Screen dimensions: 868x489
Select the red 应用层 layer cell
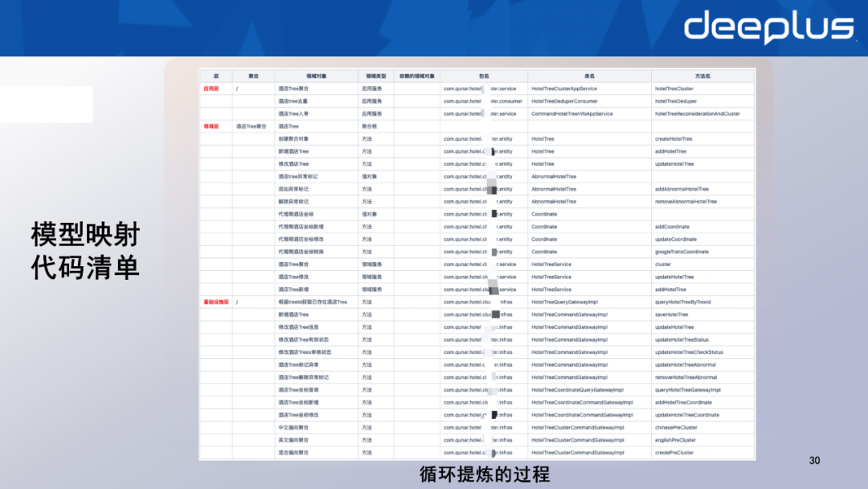pos(210,88)
